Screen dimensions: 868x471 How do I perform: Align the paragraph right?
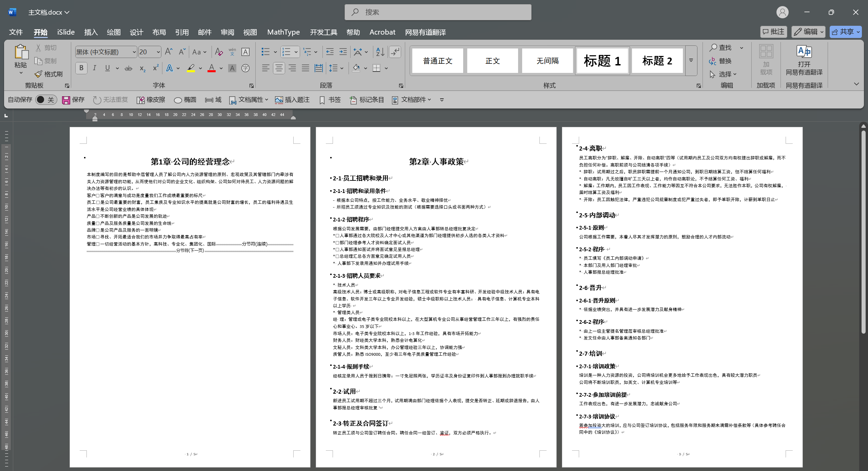click(292, 68)
